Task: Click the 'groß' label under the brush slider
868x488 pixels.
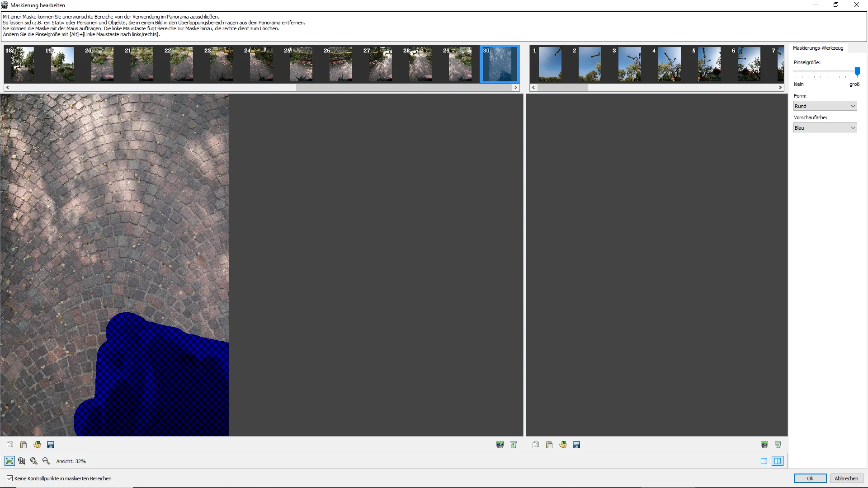Action: point(854,84)
